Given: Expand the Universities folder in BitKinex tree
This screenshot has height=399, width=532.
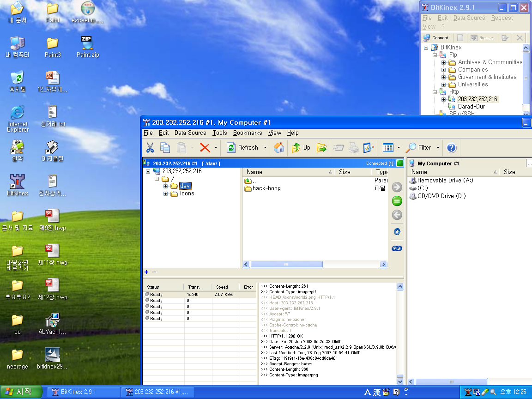Looking at the screenshot, I should click(444, 85).
